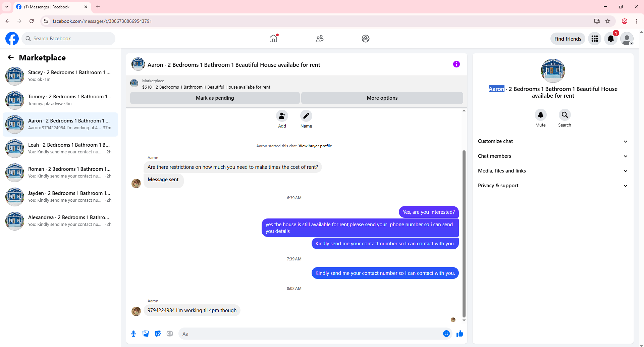Image resolution: width=644 pixels, height=347 pixels.
Task: Install app icon in the address bar
Action: [597, 21]
